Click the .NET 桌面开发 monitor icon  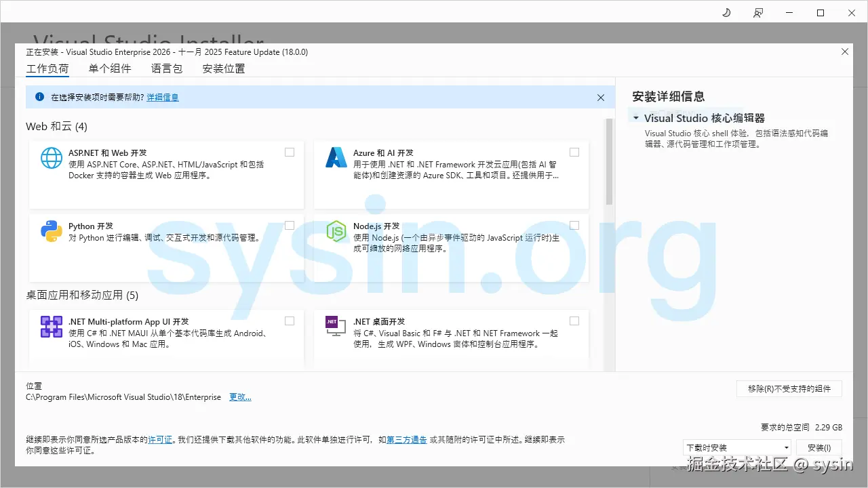point(334,327)
